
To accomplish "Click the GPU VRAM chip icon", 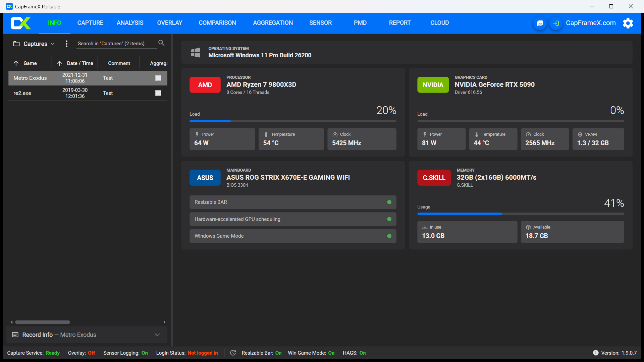I will [580, 134].
